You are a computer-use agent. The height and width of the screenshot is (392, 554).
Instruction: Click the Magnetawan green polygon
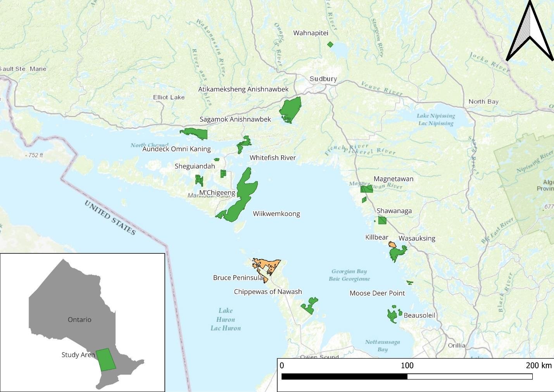tap(366, 189)
